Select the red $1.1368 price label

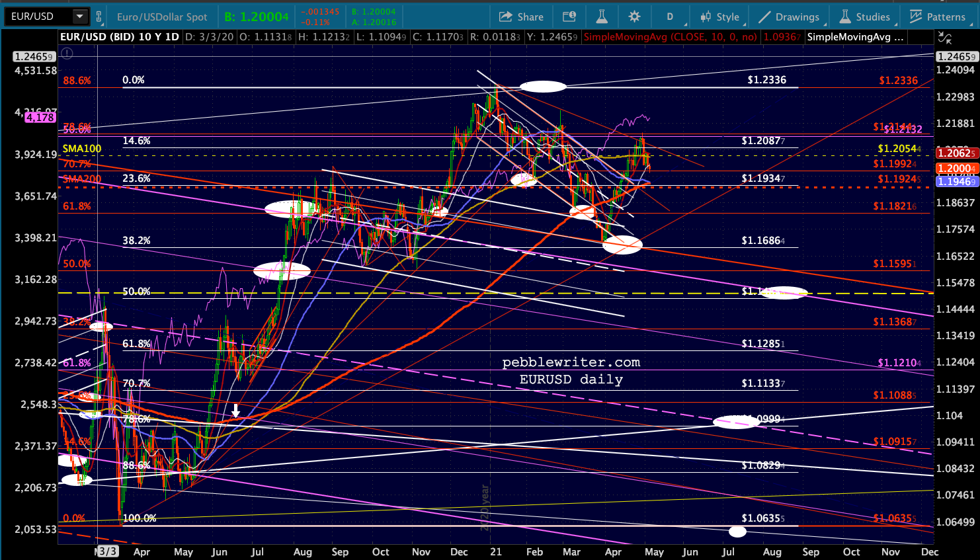(x=895, y=322)
